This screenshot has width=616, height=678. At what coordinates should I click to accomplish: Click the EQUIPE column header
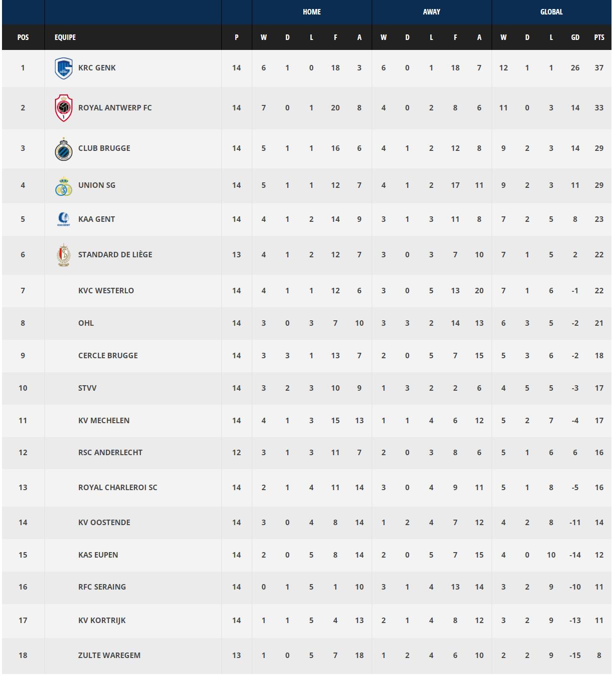pos(65,37)
